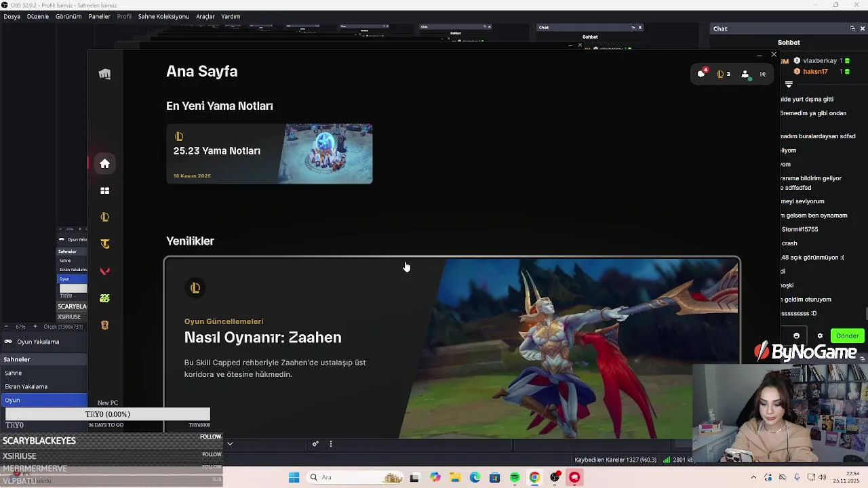The height and width of the screenshot is (488, 868).
Task: Minimize the Riot Client window
Action: coord(759,54)
